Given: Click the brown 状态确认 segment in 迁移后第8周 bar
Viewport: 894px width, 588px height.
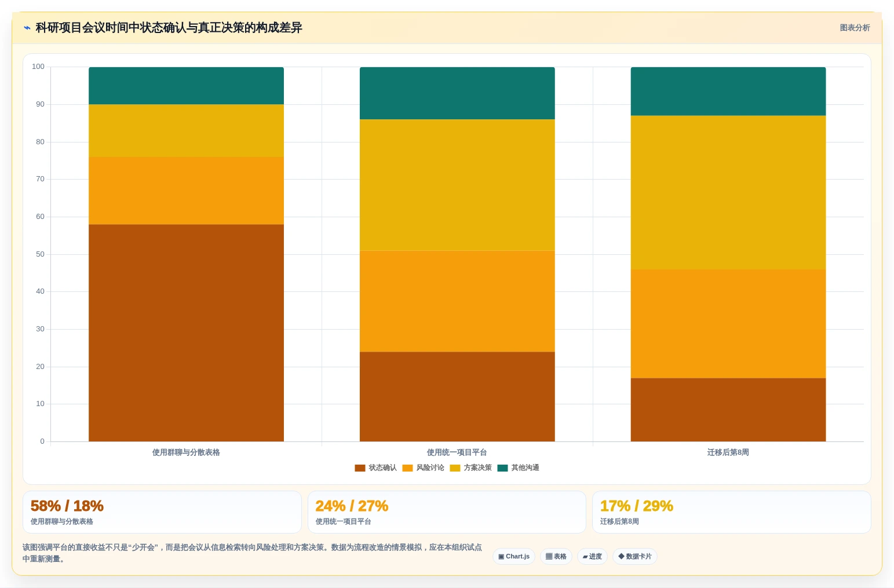Looking at the screenshot, I should [x=728, y=410].
